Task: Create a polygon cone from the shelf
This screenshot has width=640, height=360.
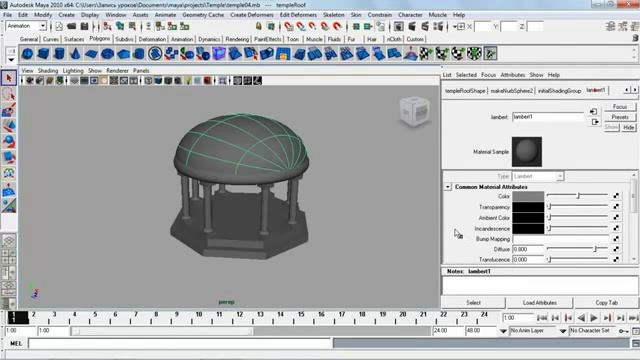Action: point(76,53)
